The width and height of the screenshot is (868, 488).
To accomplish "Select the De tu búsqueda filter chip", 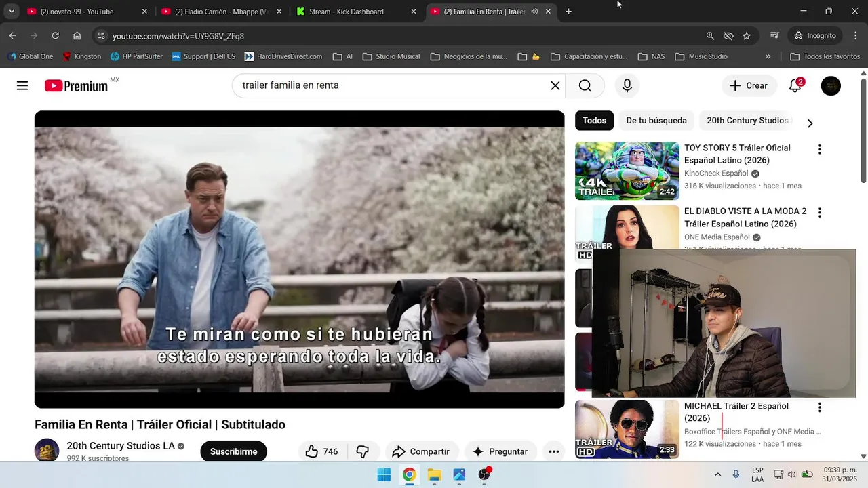I will coord(656,121).
